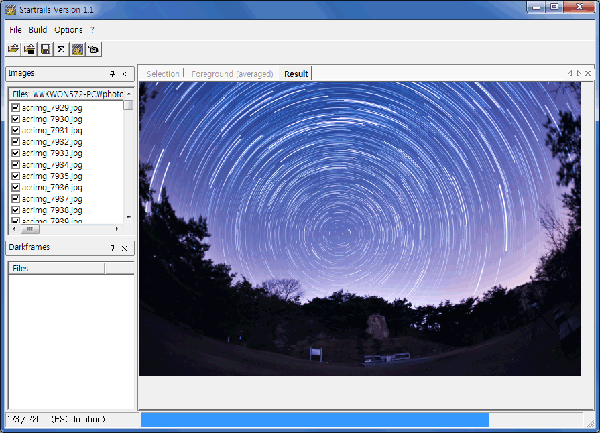Toggle checkbox for acrimg_7932.jpg
Viewport: 600px width, 433px height.
click(x=15, y=142)
